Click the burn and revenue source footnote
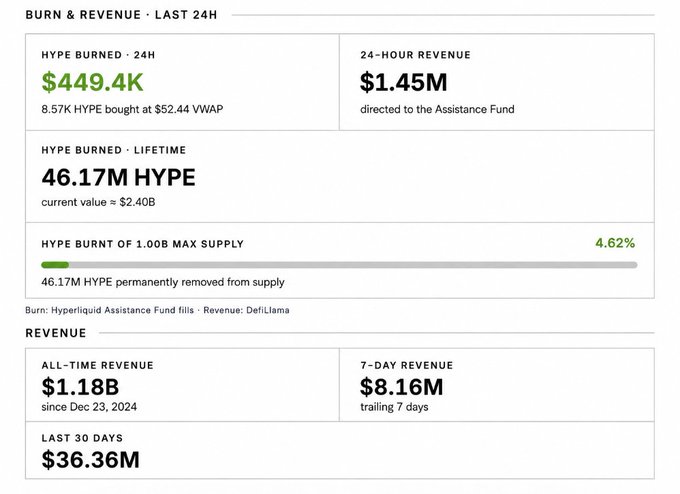680x494 pixels. pyautogui.click(x=157, y=310)
